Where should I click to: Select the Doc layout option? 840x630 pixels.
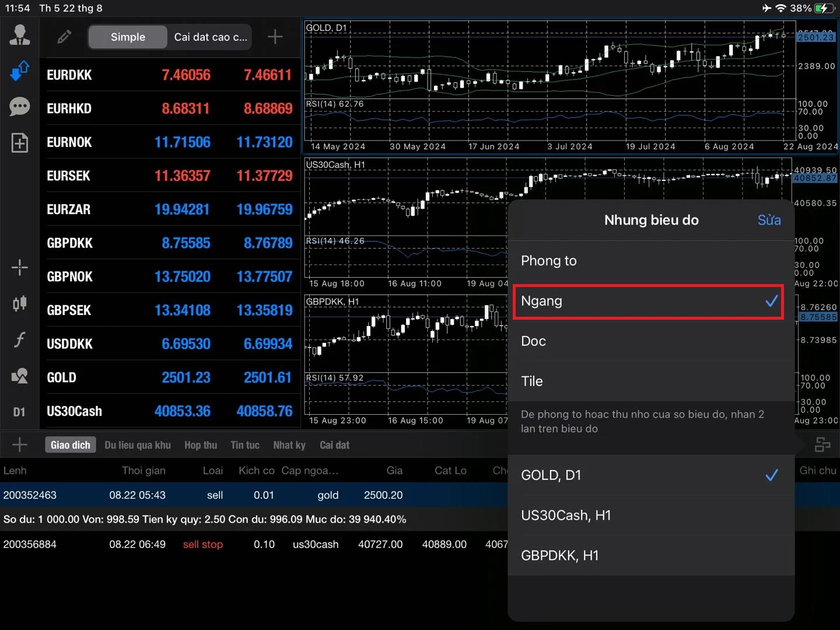click(x=651, y=341)
